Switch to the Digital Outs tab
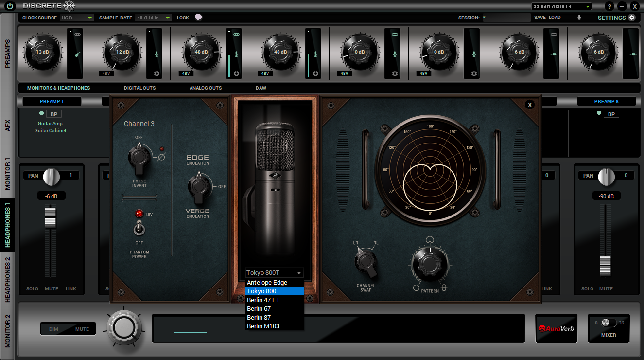This screenshot has height=360, width=644. coord(140,88)
